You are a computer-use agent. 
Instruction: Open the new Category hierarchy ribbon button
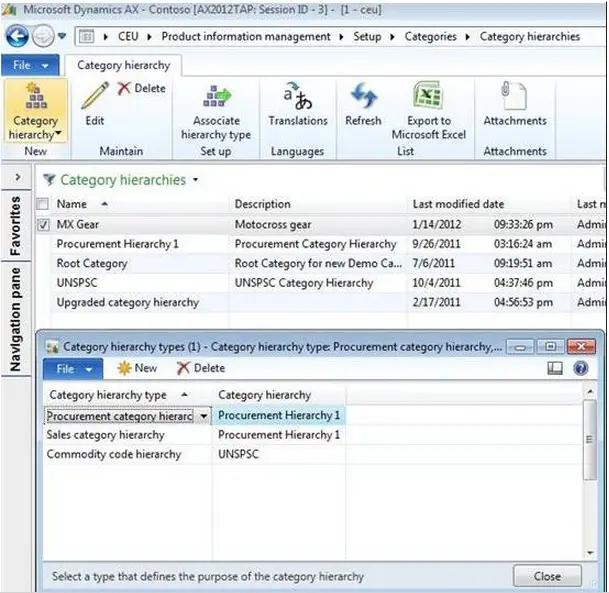[x=35, y=111]
